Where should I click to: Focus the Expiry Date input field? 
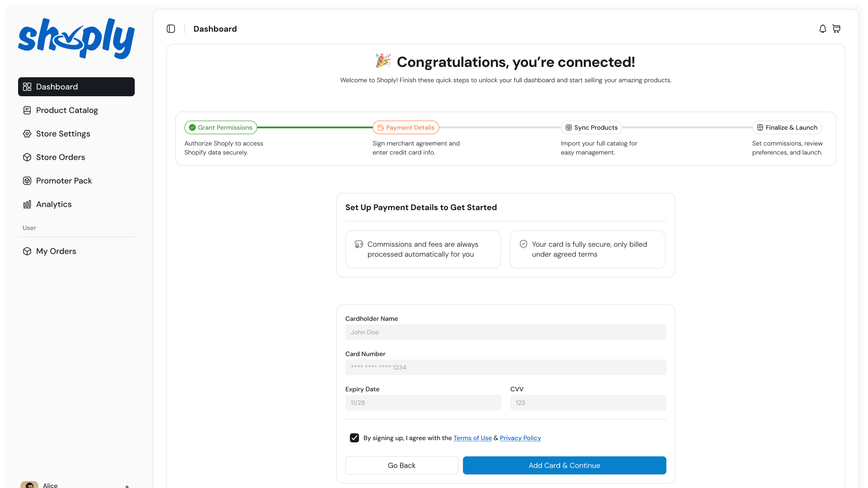[423, 403]
